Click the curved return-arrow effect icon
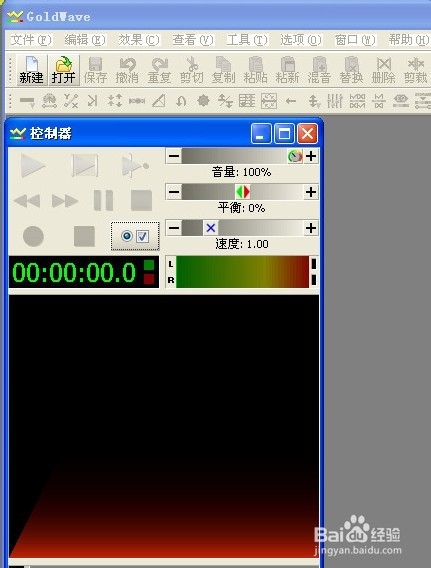Image resolution: width=431 pixels, height=568 pixels. [181, 101]
